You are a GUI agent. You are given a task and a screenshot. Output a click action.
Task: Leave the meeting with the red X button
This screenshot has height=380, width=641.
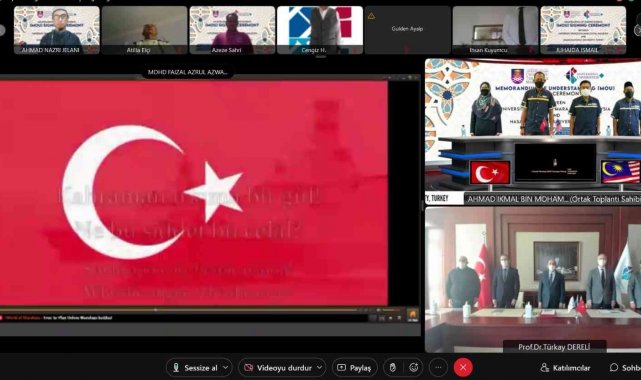coord(463,368)
